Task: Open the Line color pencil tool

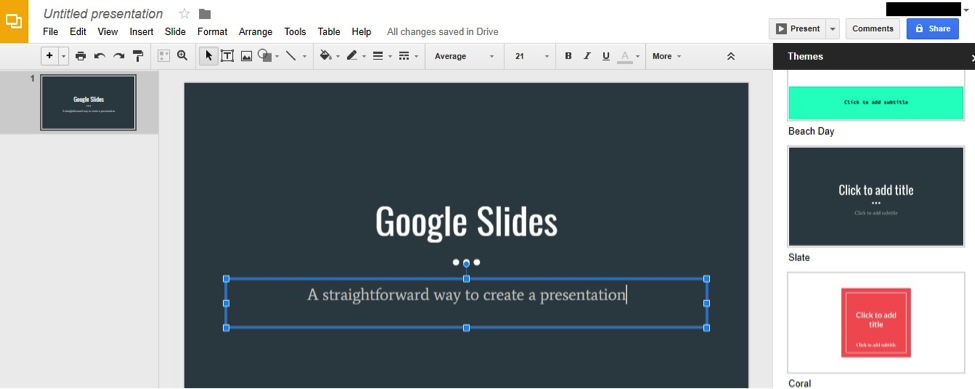Action: point(352,56)
